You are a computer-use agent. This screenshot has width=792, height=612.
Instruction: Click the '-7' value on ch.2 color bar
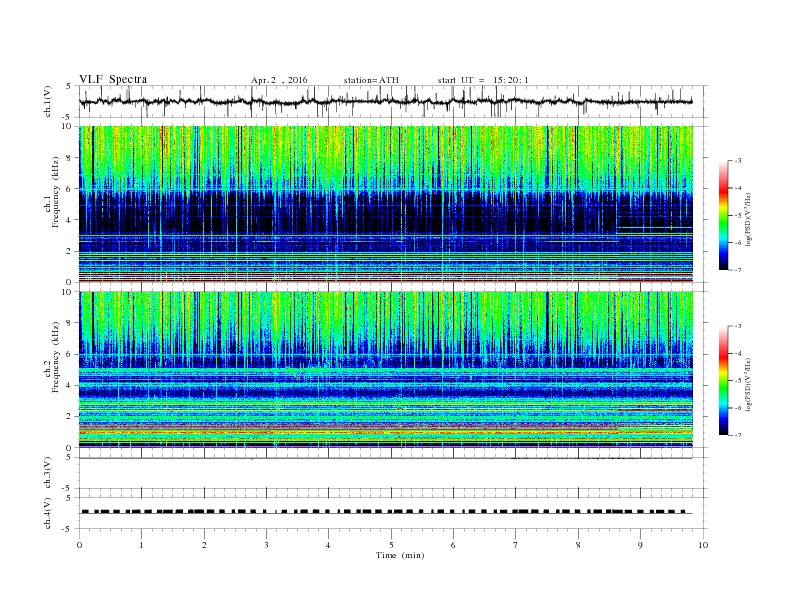pyautogui.click(x=738, y=435)
